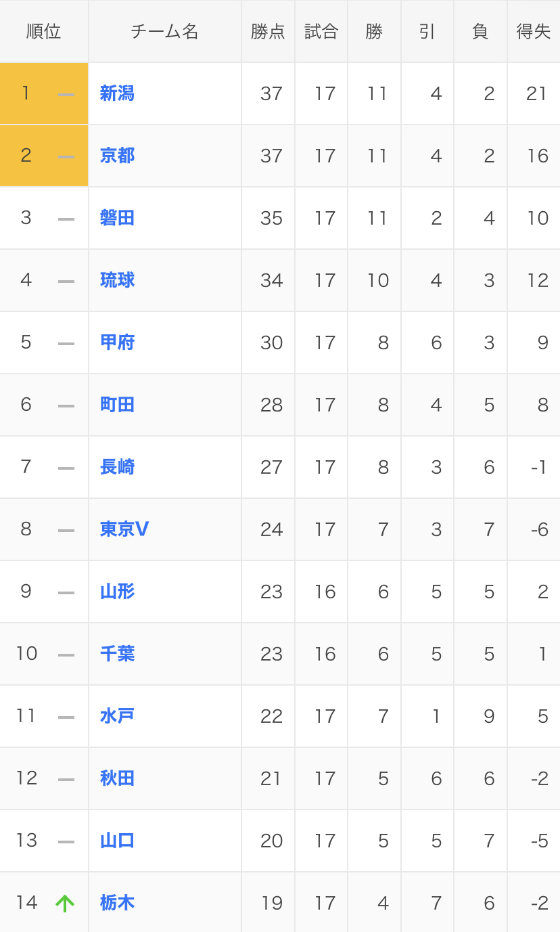560x932 pixels.
Task: Click the 得失 column header
Action: [534, 32]
